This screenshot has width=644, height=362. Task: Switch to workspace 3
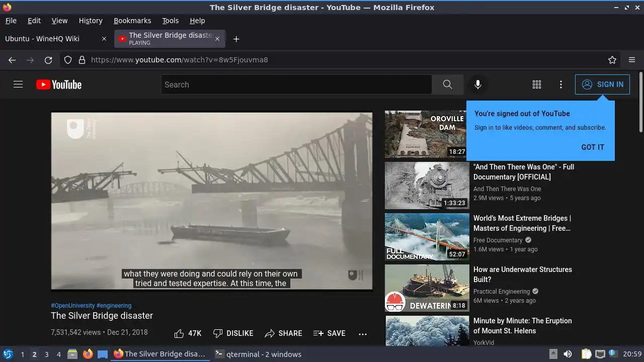pos(46,354)
